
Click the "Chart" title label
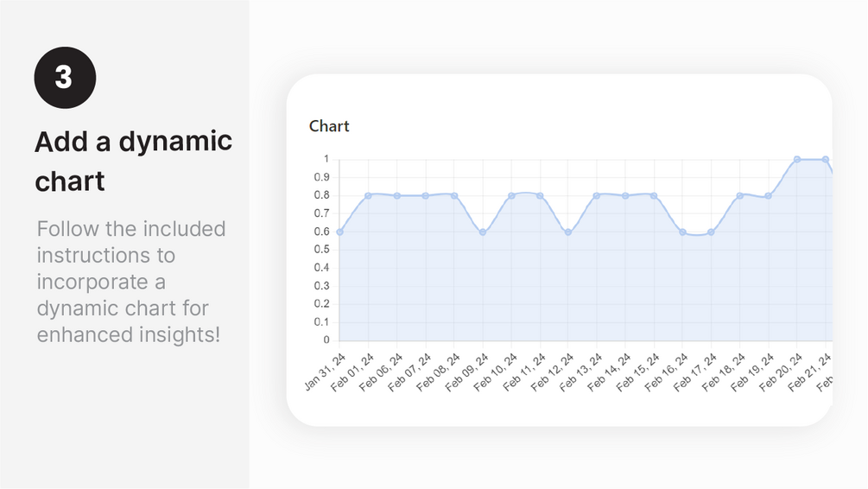329,126
